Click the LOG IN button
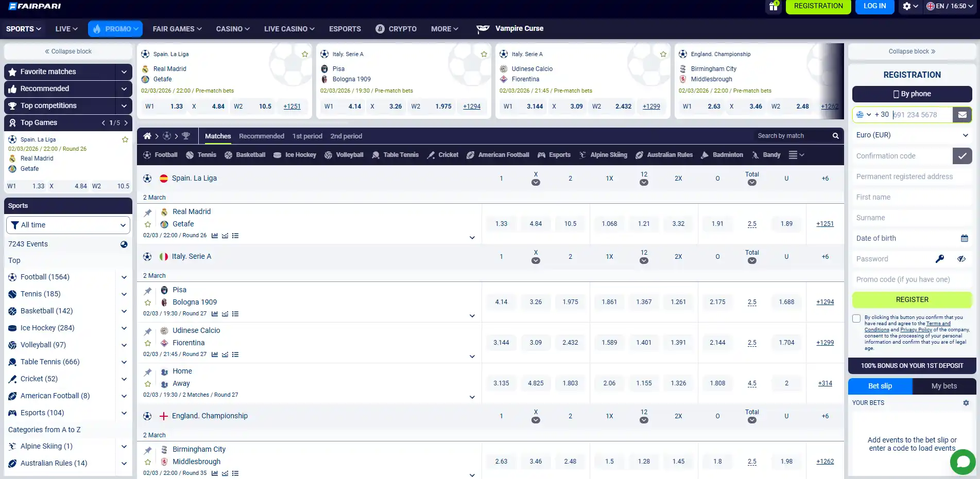The image size is (980, 479). [x=874, y=6]
